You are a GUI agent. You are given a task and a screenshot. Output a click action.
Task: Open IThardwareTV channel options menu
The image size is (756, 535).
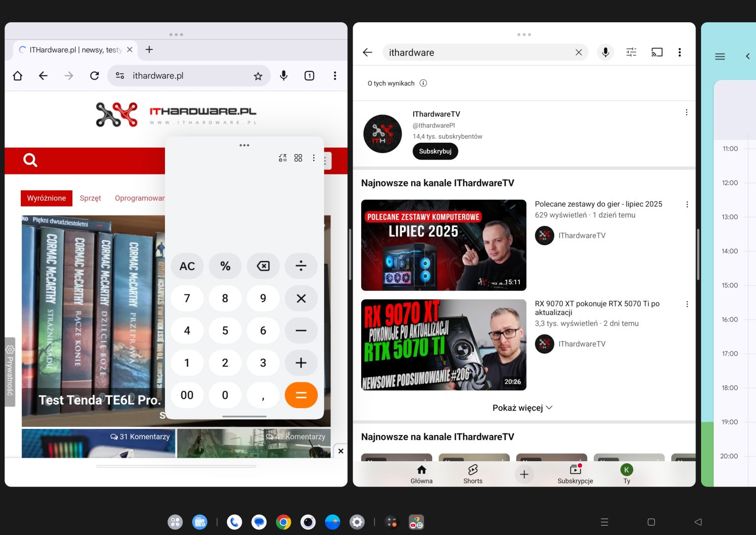(687, 112)
